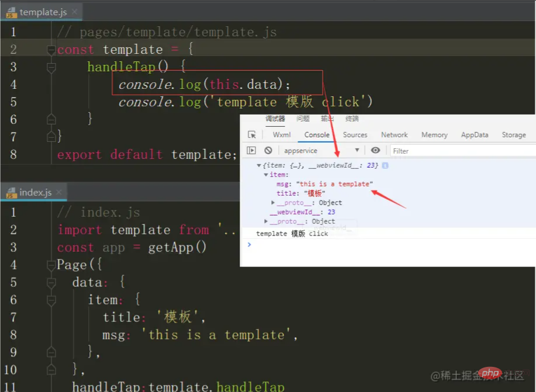
Task: Click fold-end marker on line 10 of index.js
Action: pyautogui.click(x=51, y=369)
